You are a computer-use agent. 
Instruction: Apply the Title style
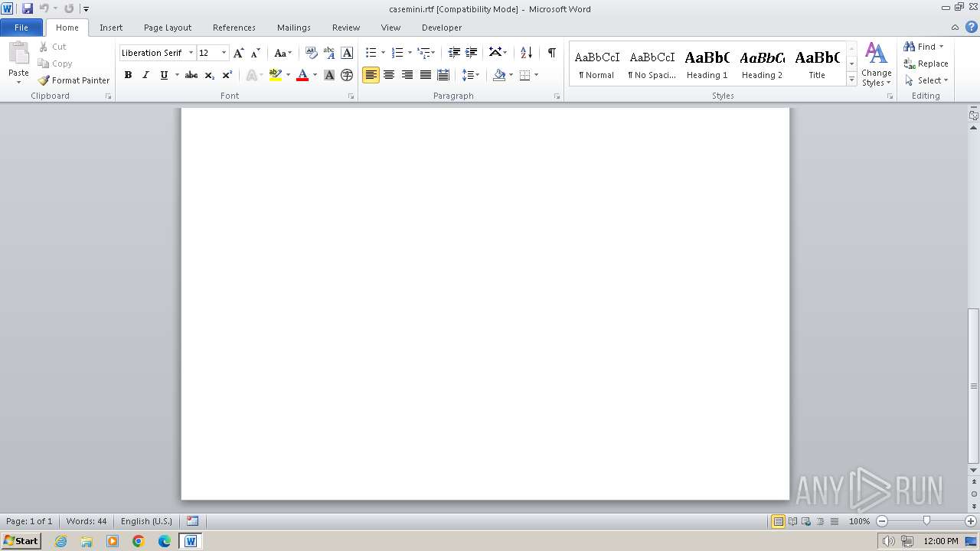[x=817, y=64]
